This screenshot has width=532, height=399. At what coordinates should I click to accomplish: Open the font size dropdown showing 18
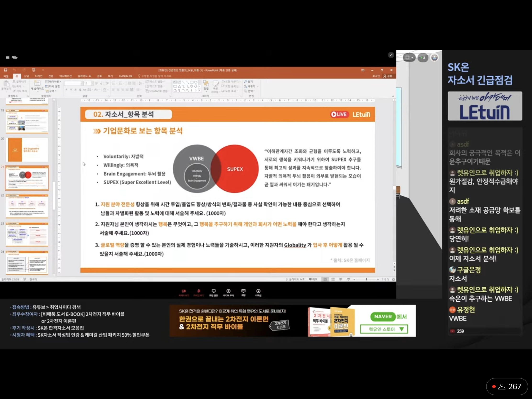coord(92,83)
